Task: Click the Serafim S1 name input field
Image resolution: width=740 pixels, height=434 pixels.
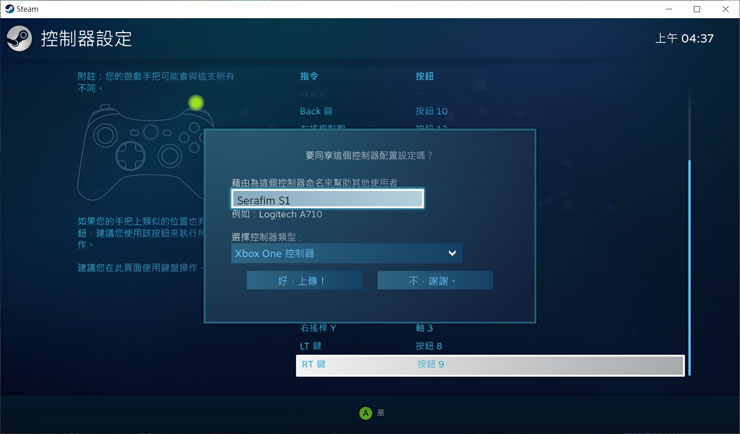Action: pos(327,199)
